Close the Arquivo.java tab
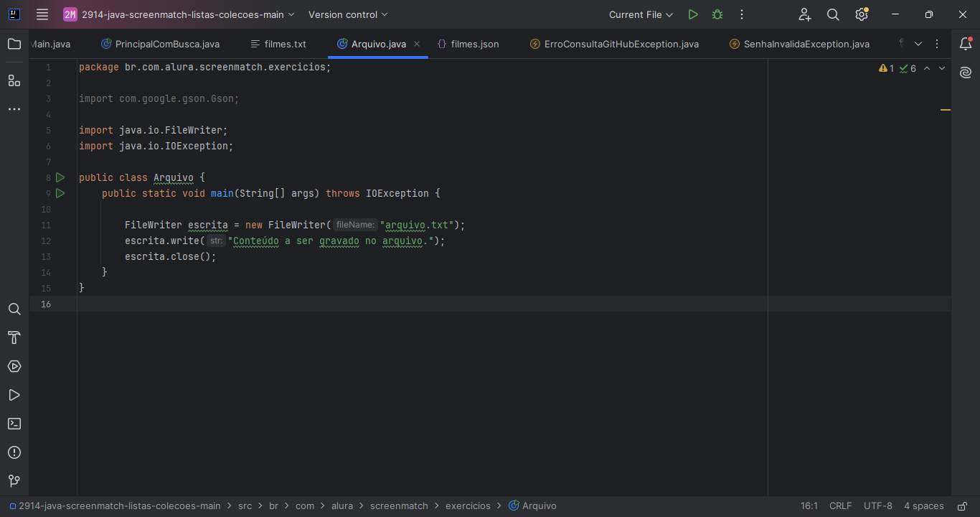 417,44
